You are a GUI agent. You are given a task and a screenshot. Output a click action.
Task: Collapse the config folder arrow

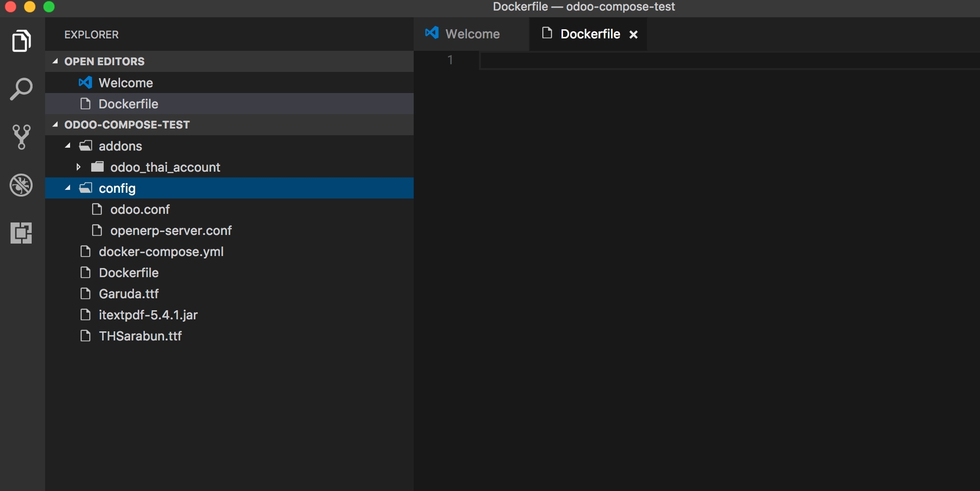click(x=68, y=188)
